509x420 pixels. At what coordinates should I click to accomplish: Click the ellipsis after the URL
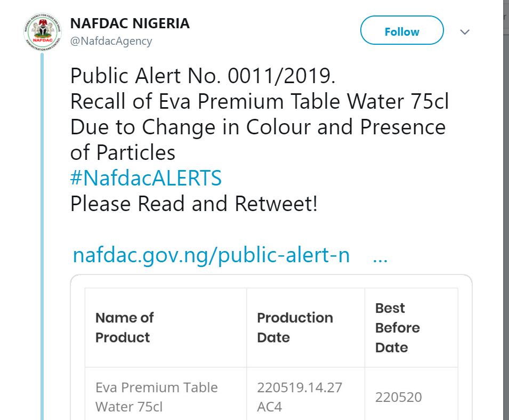tap(380, 260)
